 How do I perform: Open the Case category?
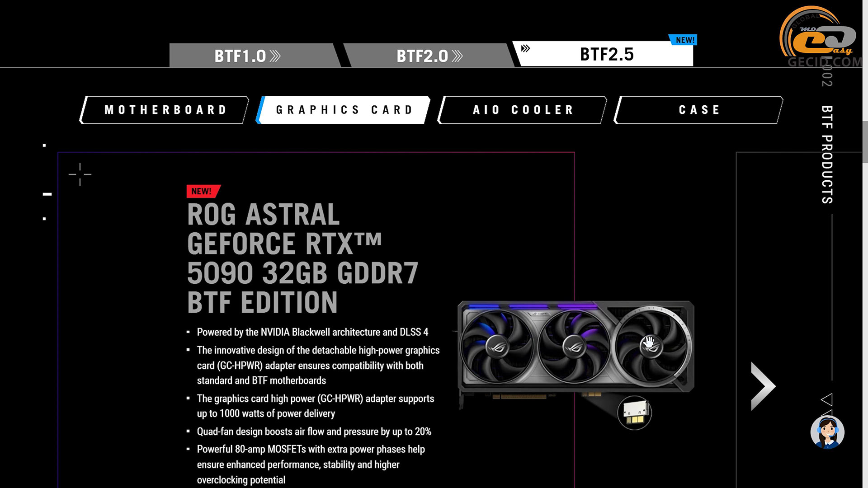699,110
